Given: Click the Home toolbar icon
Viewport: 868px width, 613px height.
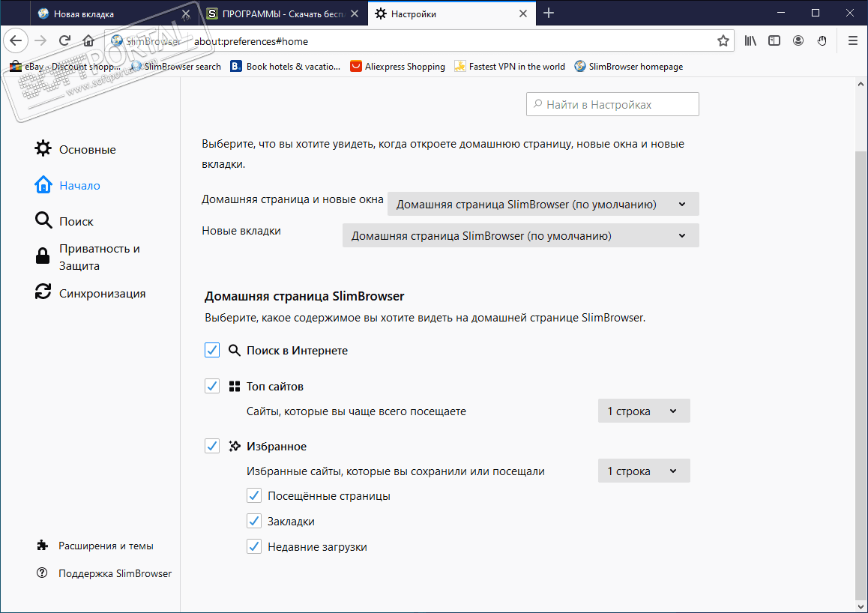Looking at the screenshot, I should [x=88, y=41].
